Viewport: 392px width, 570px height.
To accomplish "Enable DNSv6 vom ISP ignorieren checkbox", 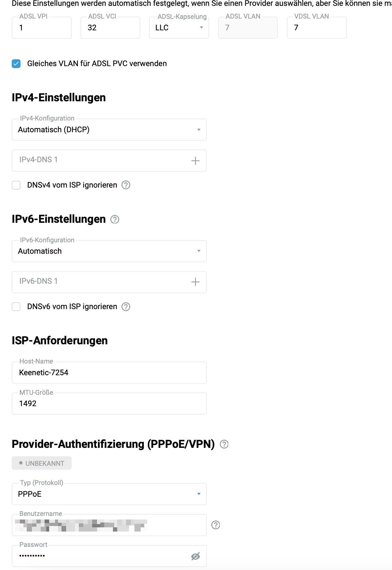I will (16, 306).
